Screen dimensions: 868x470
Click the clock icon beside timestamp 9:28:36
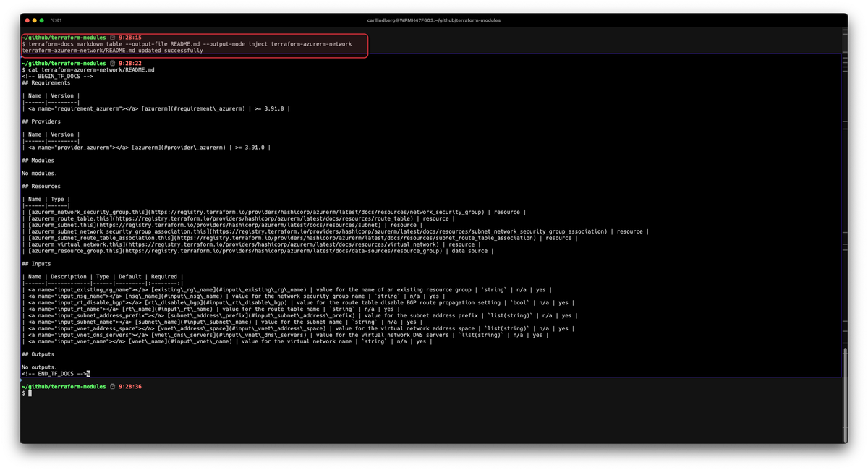113,387
